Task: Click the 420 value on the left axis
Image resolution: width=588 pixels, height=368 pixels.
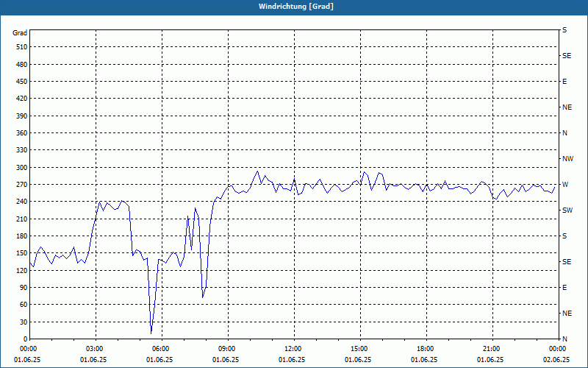Action: tap(22, 99)
